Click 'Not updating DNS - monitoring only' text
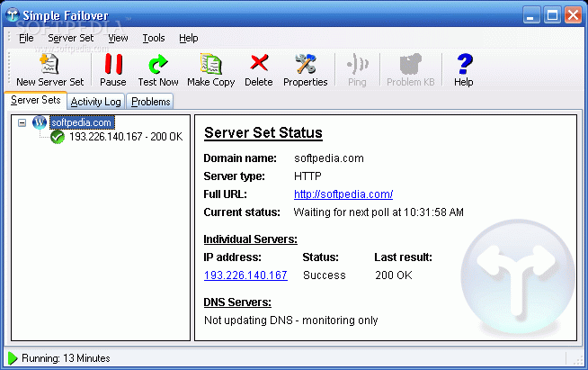 (291, 320)
